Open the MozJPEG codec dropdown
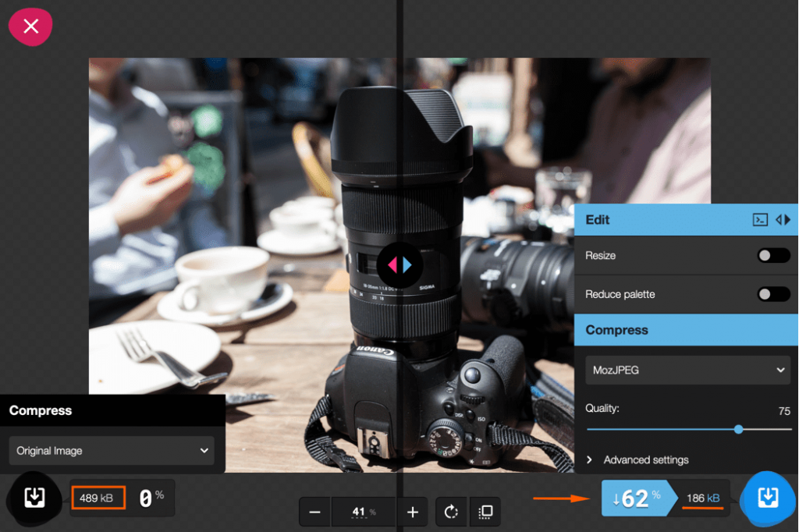Image resolution: width=799 pixels, height=532 pixels. (687, 371)
